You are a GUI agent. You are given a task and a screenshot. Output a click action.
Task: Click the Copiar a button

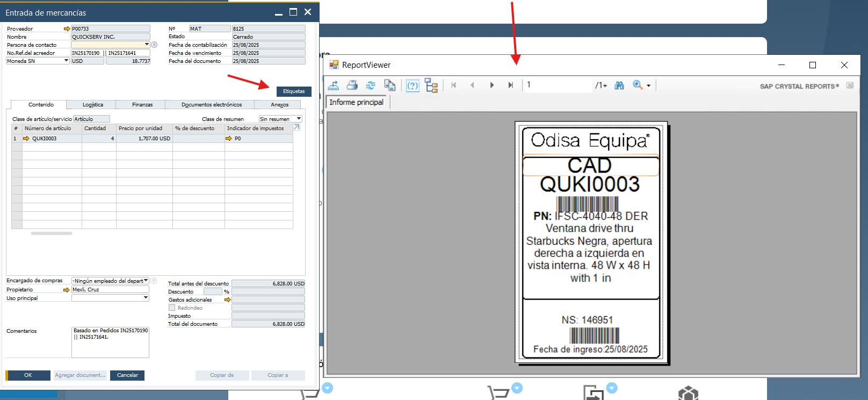tap(278, 375)
